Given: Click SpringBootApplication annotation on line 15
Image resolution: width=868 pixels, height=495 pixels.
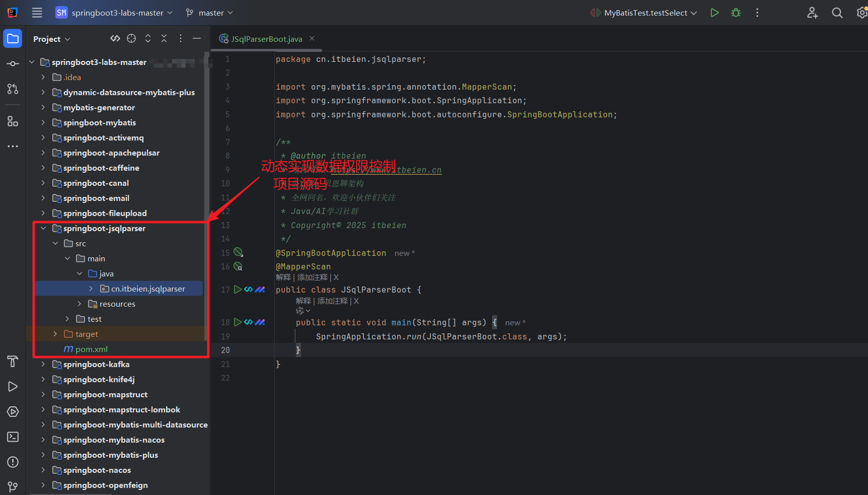Looking at the screenshot, I should point(331,253).
